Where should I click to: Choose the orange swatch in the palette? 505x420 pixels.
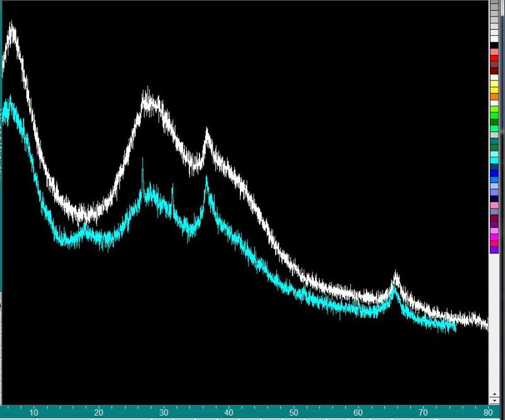pyautogui.click(x=494, y=97)
